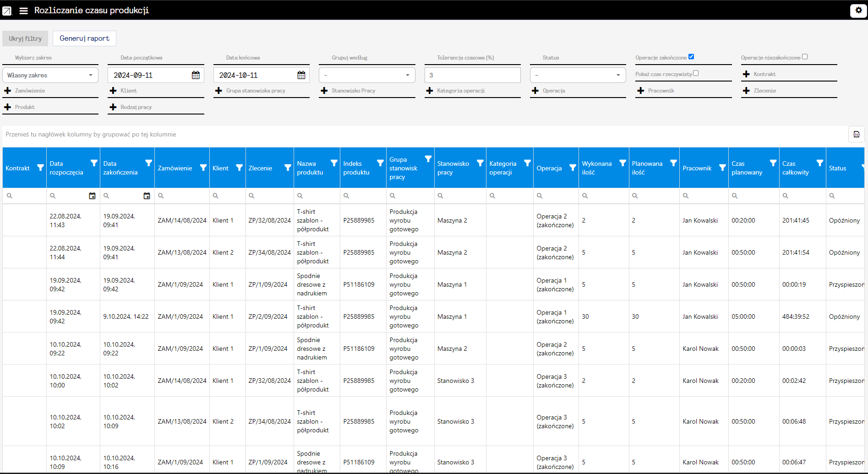Screen dimensions: 868x474
Task: Click the Tolerancja czasowa input field
Action: (x=472, y=75)
